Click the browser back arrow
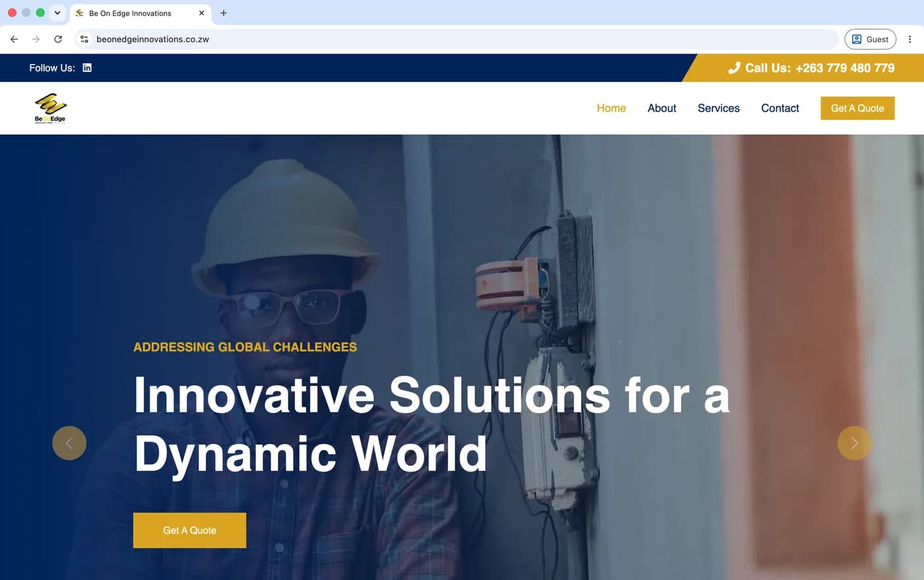Screen dimensions: 924x580 point(14,40)
